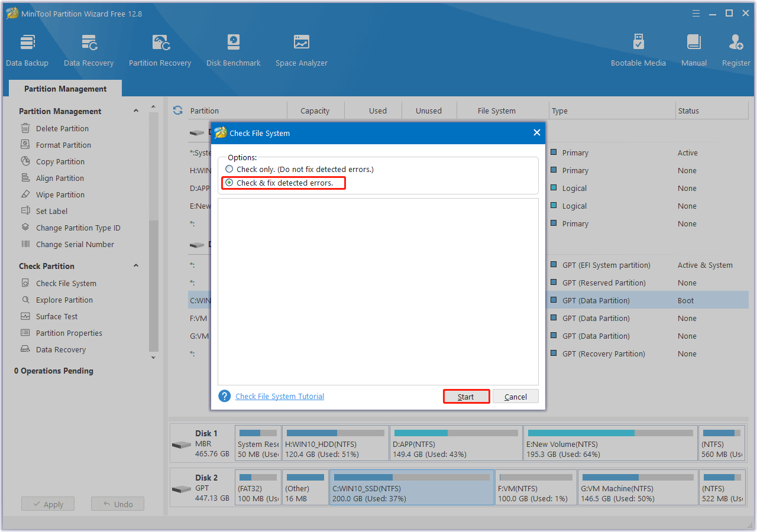This screenshot has width=757, height=532.
Task: Open Partition Properties in sidebar
Action: (69, 333)
